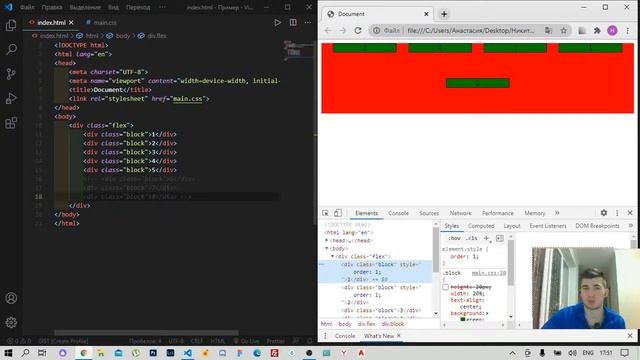Open the main.css:10 source link
The height and width of the screenshot is (360, 640).
point(489,273)
